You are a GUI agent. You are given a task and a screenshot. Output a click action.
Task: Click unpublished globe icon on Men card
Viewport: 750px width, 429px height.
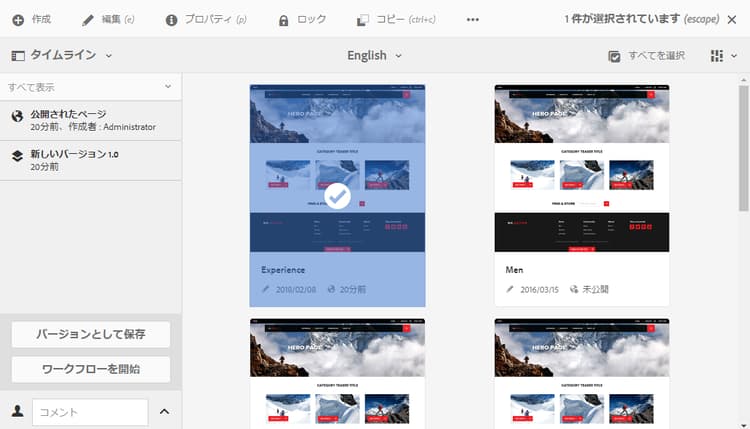click(x=574, y=289)
